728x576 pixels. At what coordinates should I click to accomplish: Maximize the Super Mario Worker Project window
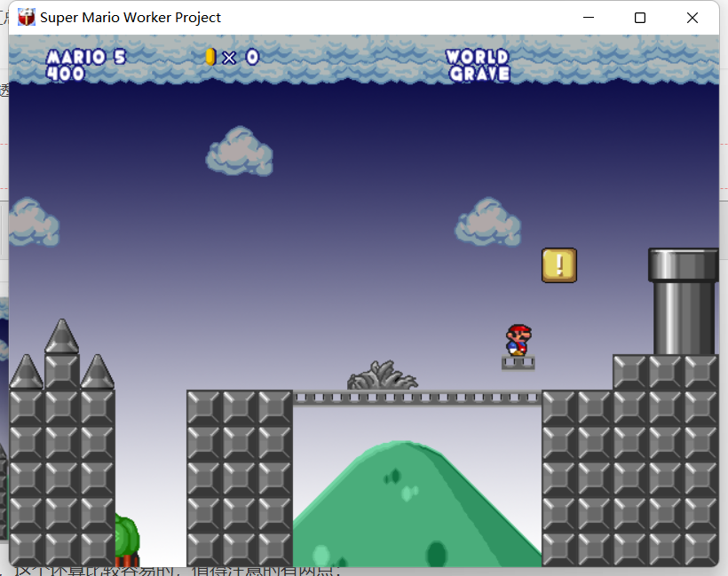(x=640, y=18)
